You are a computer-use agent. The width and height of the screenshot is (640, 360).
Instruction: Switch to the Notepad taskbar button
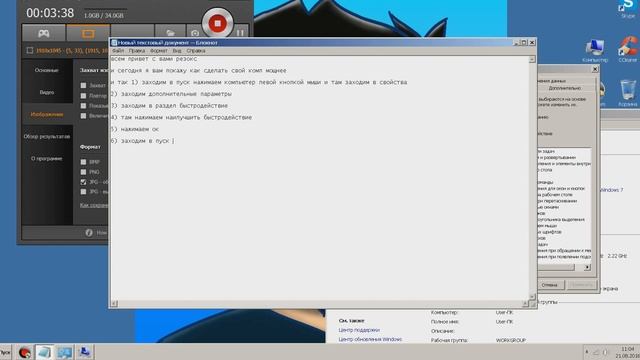(x=44, y=352)
